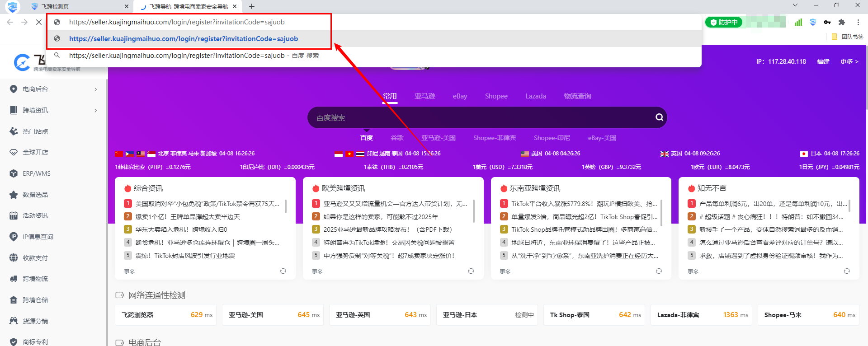The width and height of the screenshot is (868, 346).
Task: Open news item 爆卖1个亿！王牌单品撑起大卖半边天
Action: 188,217
